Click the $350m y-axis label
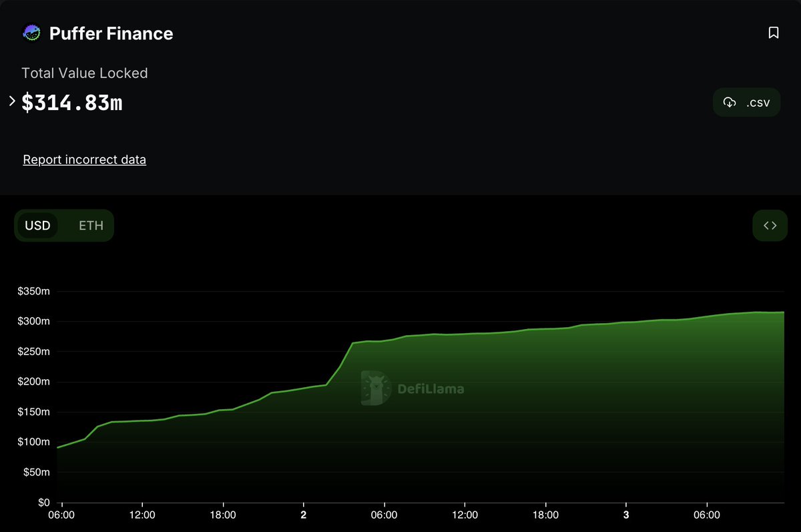801x532 pixels. [33, 292]
